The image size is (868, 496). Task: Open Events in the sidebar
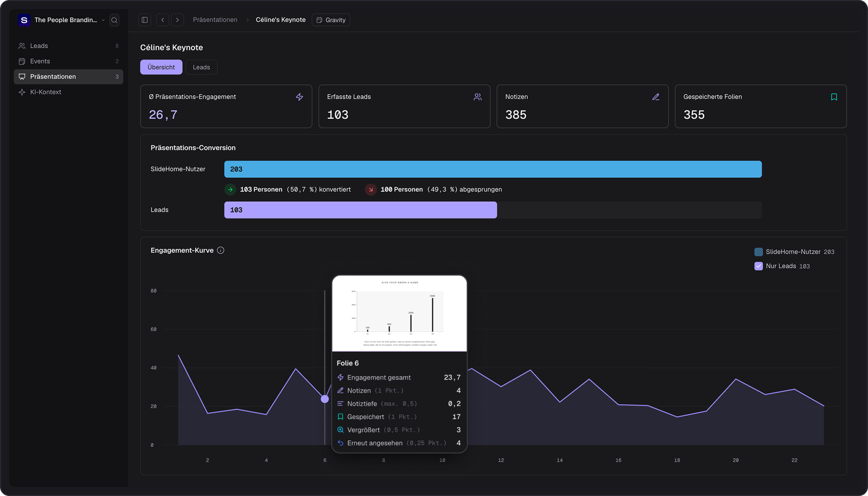[68, 61]
